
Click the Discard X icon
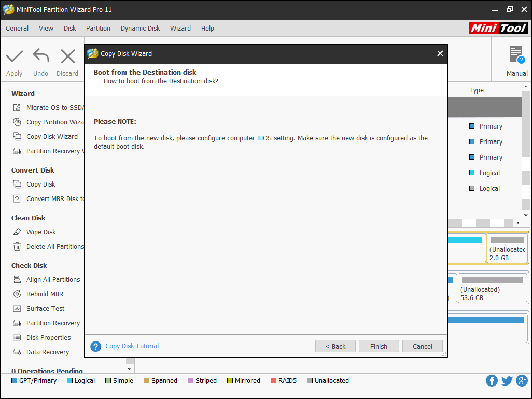68,56
